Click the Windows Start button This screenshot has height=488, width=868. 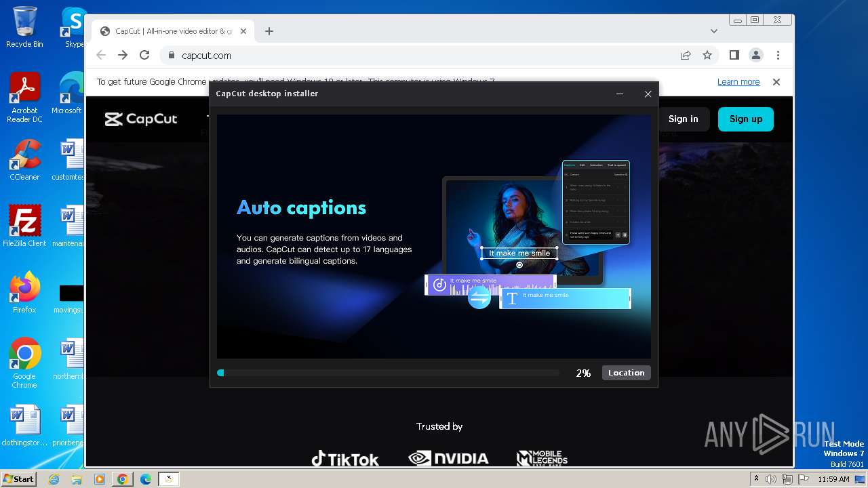tap(19, 479)
